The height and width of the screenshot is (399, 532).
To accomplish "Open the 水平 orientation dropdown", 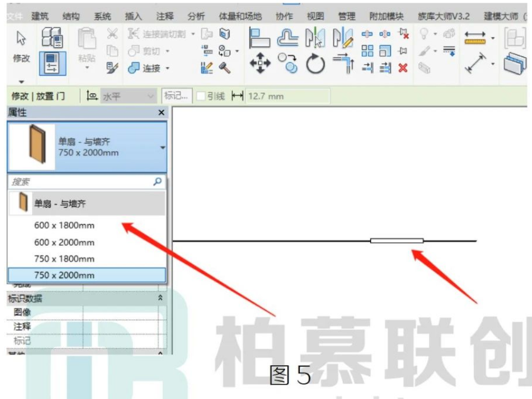I will tap(128, 96).
